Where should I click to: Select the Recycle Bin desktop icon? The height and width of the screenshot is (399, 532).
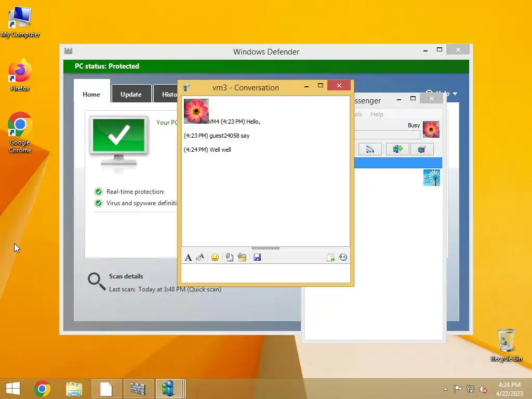(506, 345)
